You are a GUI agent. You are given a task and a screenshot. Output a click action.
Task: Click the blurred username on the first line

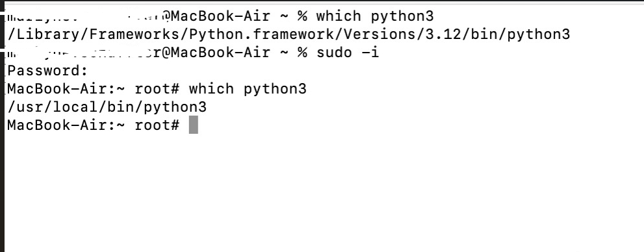[84, 16]
